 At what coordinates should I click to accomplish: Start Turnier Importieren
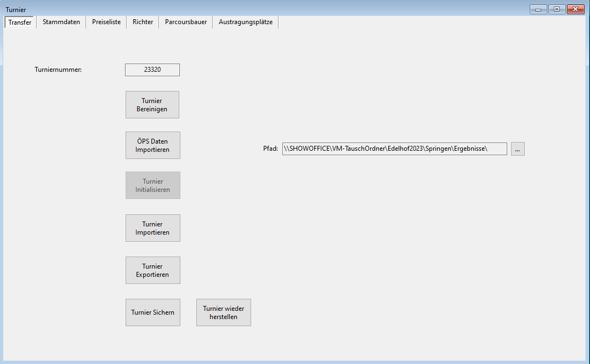point(152,228)
